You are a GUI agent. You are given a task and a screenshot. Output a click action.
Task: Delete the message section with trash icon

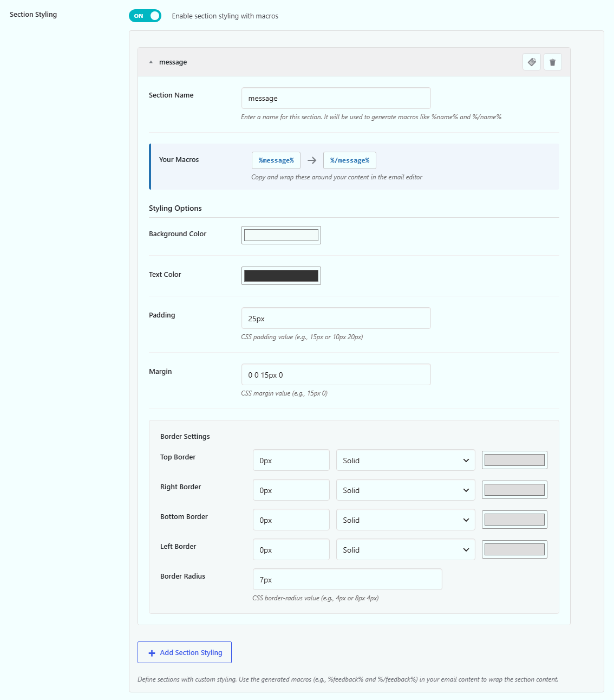[x=552, y=62]
